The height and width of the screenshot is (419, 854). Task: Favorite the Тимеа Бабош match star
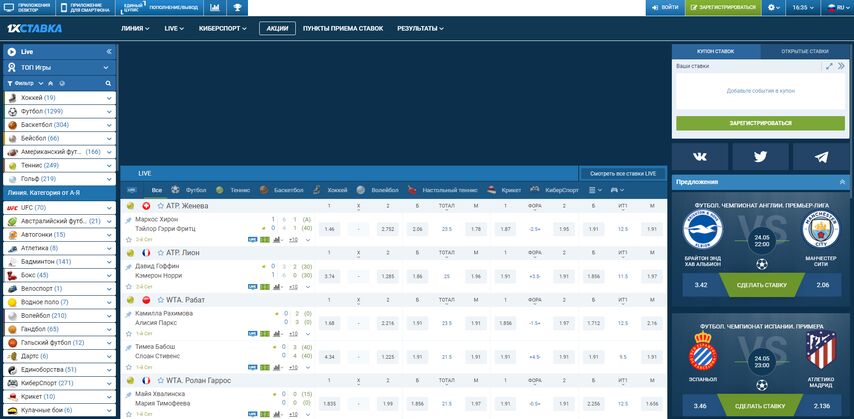point(129,367)
